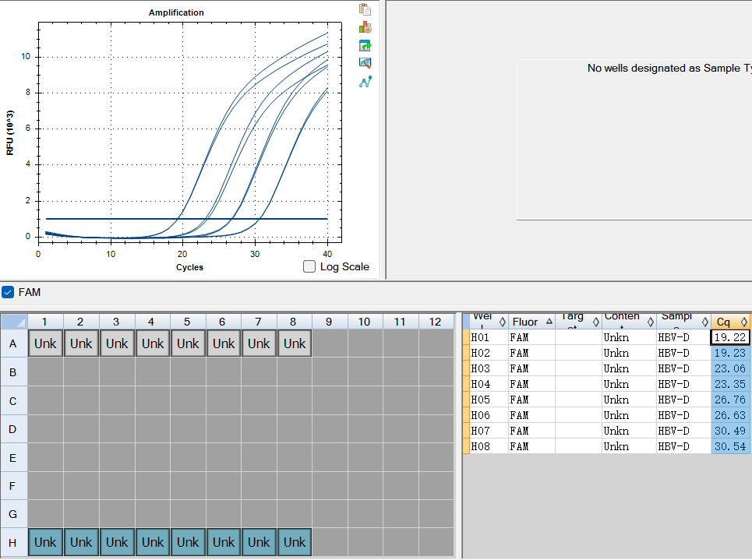This screenshot has height=560, width=752.
Task: Uncheck the FAM fluorophore checkbox
Action: pyautogui.click(x=8, y=292)
